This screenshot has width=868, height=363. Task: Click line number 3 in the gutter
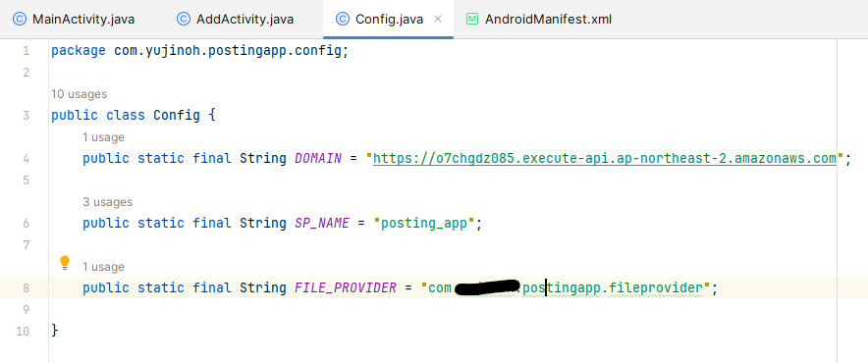pos(26,116)
